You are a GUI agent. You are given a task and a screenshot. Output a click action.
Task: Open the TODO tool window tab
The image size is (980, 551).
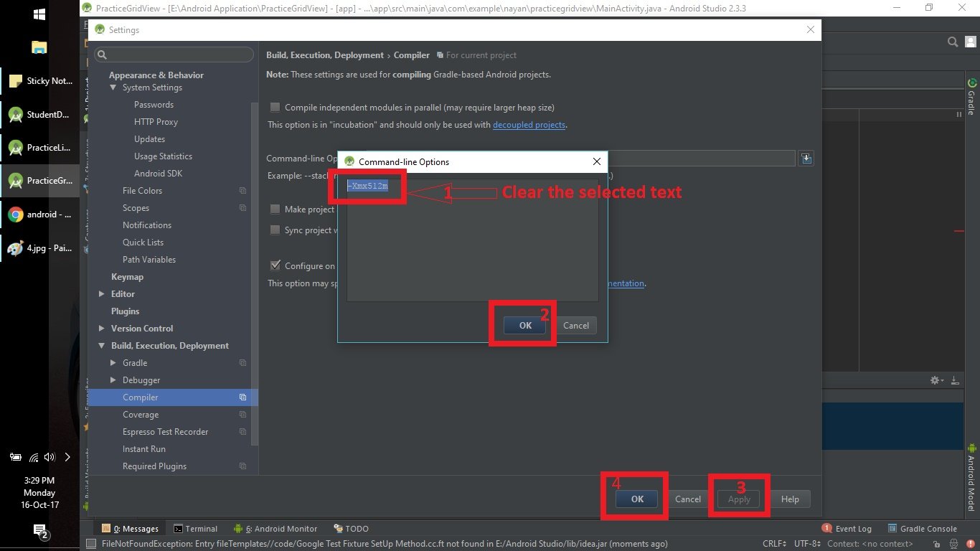(351, 529)
